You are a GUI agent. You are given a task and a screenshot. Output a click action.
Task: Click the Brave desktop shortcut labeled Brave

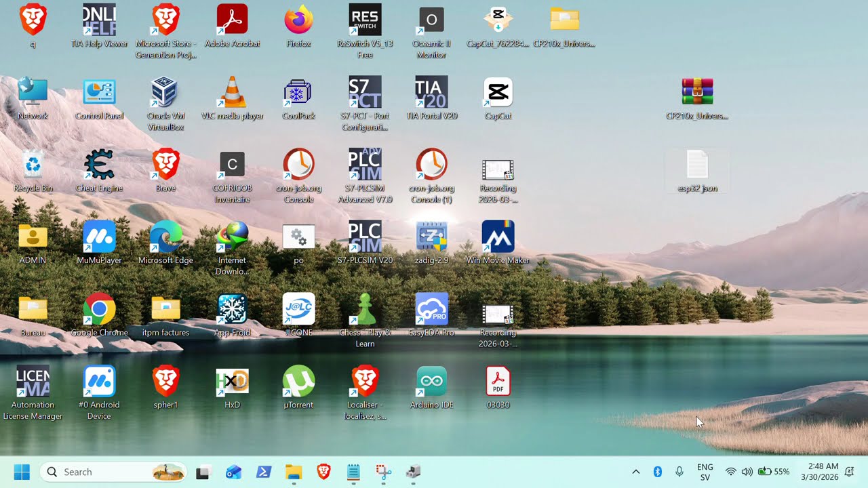point(165,171)
